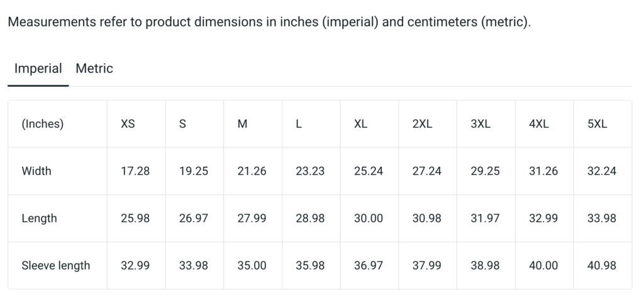The height and width of the screenshot is (308, 644).
Task: Switch to the Metric tab
Action: pyautogui.click(x=94, y=69)
